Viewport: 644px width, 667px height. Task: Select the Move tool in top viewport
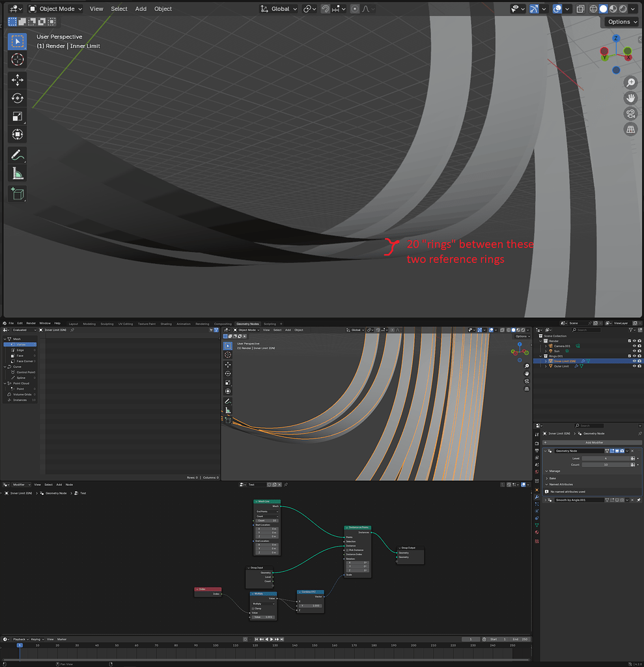18,80
